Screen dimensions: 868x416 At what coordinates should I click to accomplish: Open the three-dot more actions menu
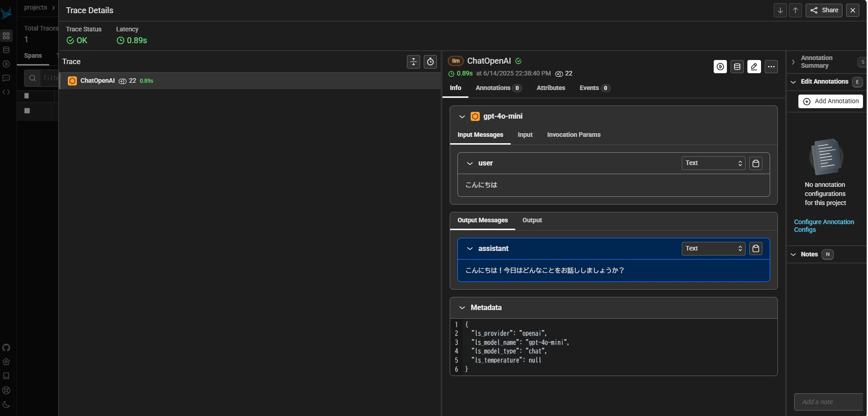(x=771, y=67)
